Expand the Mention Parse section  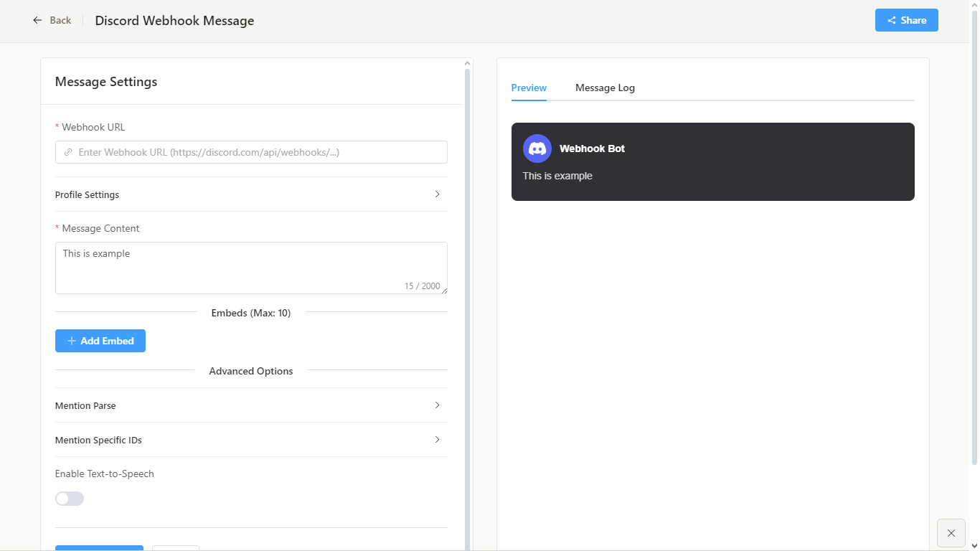click(251, 405)
